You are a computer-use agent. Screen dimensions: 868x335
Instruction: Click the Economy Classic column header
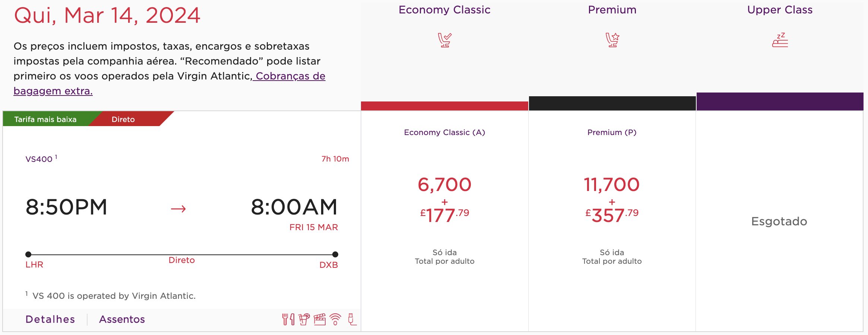tap(444, 10)
